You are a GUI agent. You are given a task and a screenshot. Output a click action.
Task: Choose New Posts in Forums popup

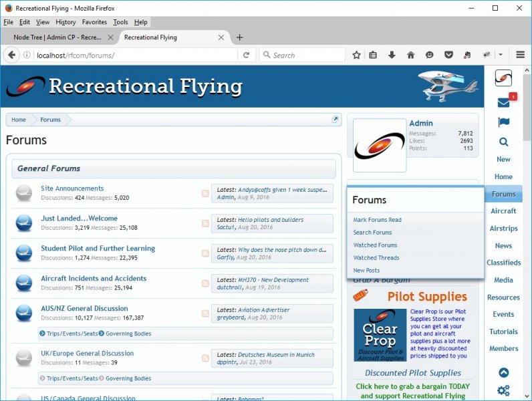tap(366, 271)
